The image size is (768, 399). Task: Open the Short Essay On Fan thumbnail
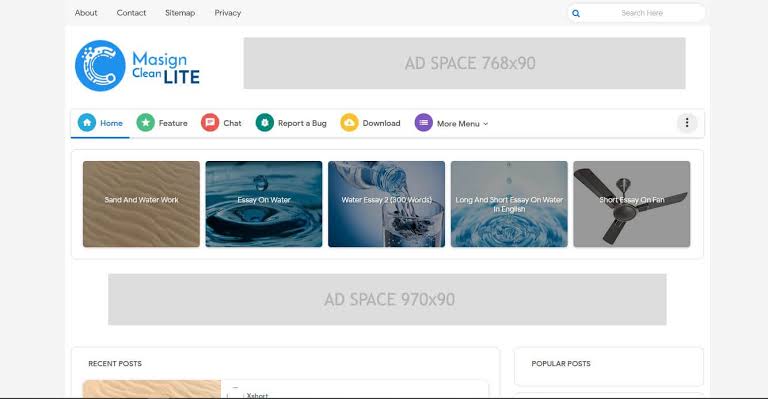(x=632, y=204)
